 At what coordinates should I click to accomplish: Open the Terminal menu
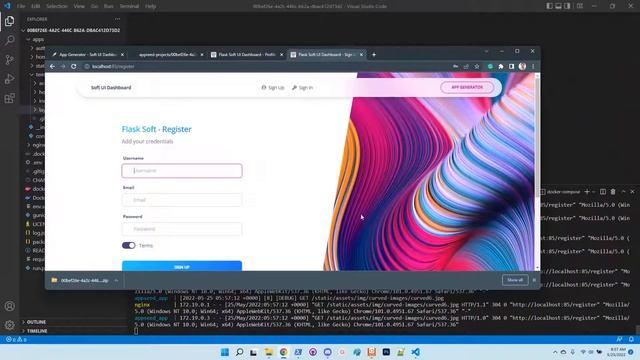(x=129, y=6)
